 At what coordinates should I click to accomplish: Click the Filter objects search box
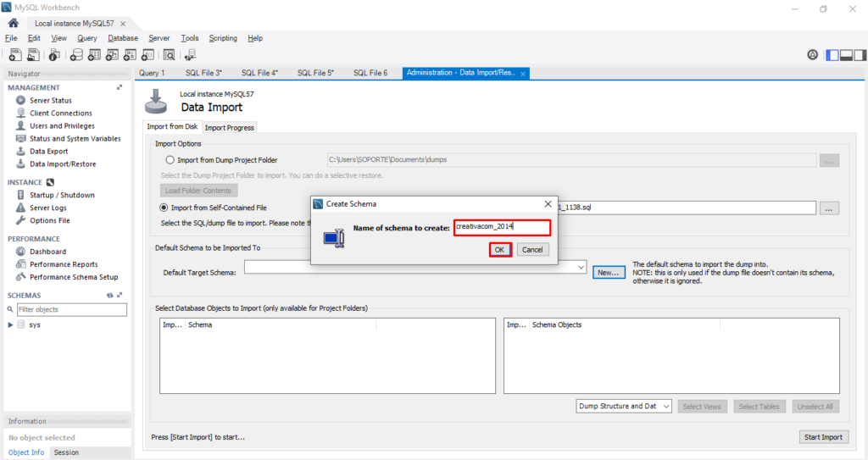coord(72,309)
